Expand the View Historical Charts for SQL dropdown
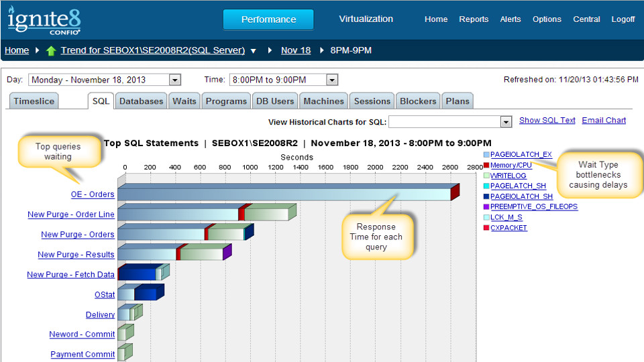 (506, 122)
